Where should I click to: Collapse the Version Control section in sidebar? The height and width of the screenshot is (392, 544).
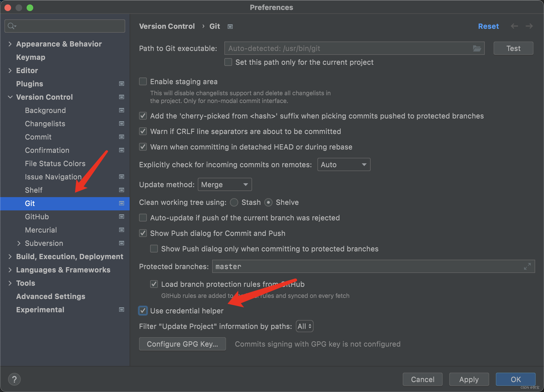tap(10, 97)
